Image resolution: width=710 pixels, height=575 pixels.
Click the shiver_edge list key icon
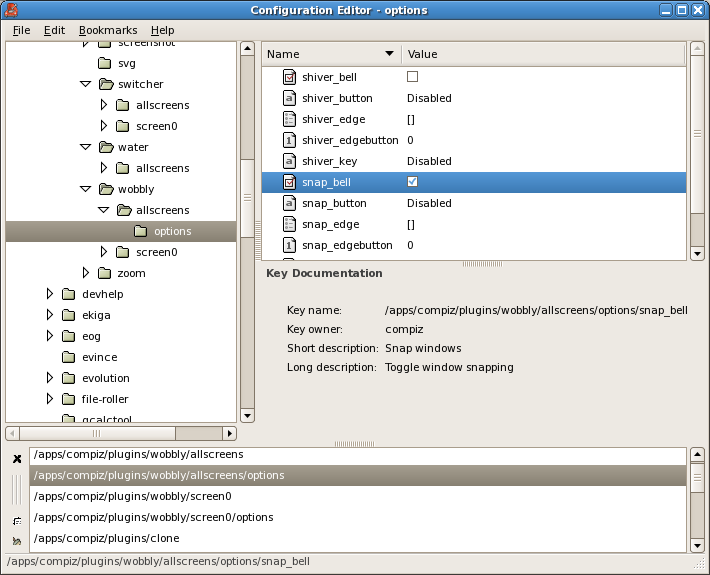[x=289, y=119]
